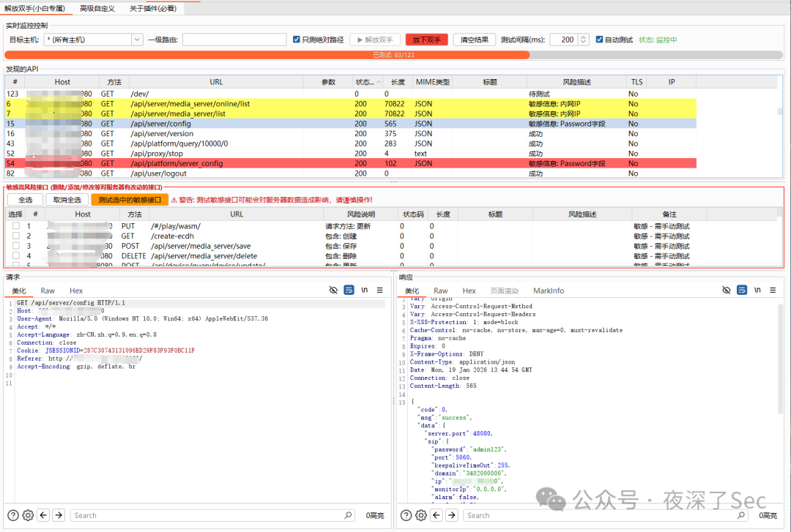The width and height of the screenshot is (791, 532).
Task: Toggle the 只测绝对路径 checkbox
Action: pos(297,40)
